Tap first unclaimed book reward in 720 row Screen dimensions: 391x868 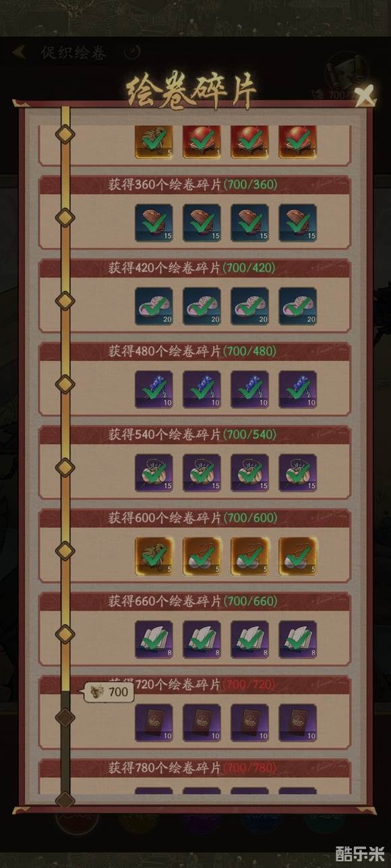tap(154, 723)
